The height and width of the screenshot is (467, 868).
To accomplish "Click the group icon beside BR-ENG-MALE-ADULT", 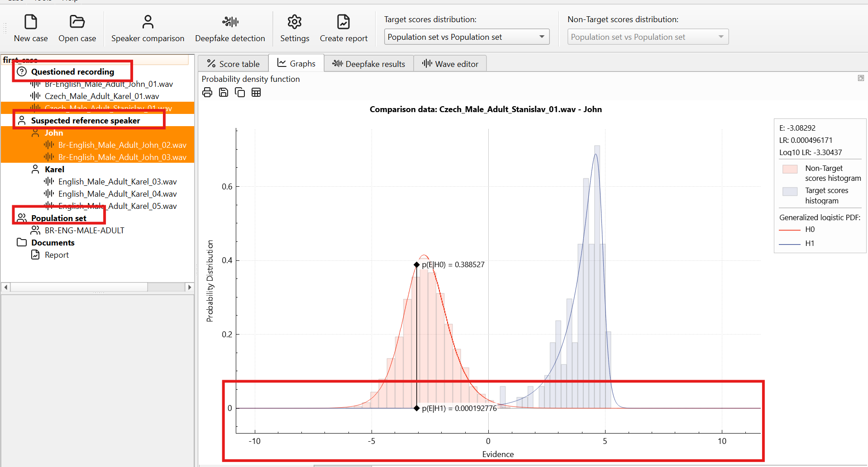I will (35, 230).
